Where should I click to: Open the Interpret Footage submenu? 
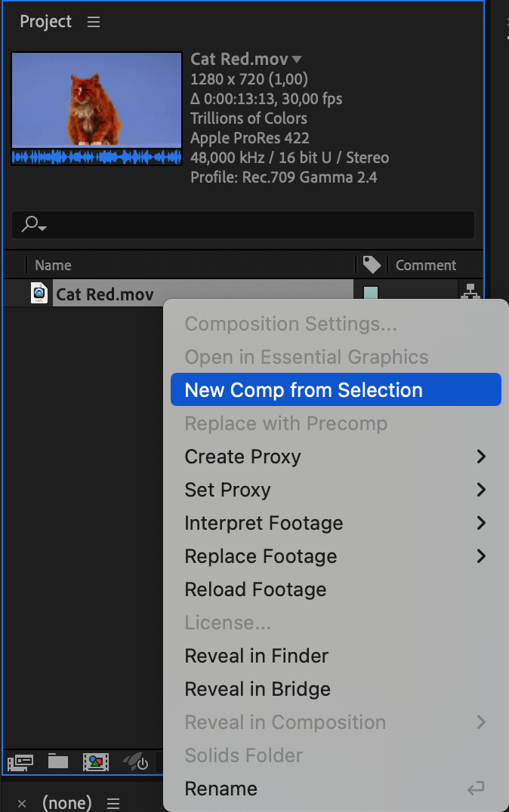(x=481, y=523)
